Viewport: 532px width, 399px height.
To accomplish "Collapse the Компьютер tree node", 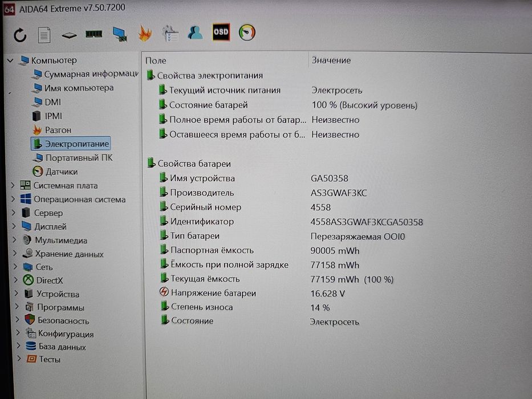I will tap(10, 61).
